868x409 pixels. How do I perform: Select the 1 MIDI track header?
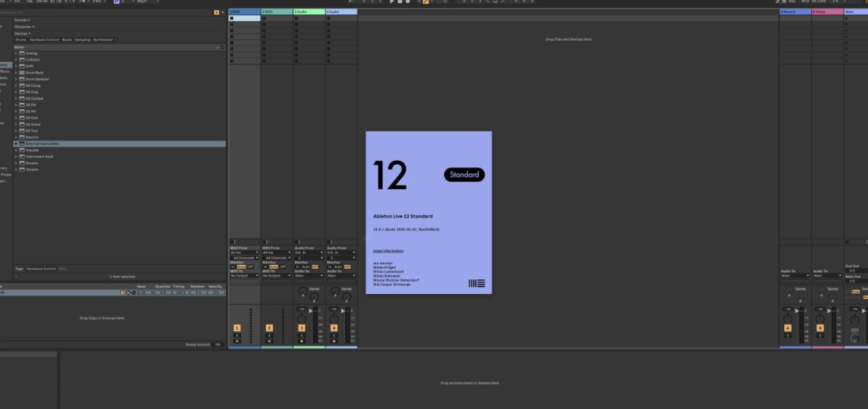click(x=244, y=12)
